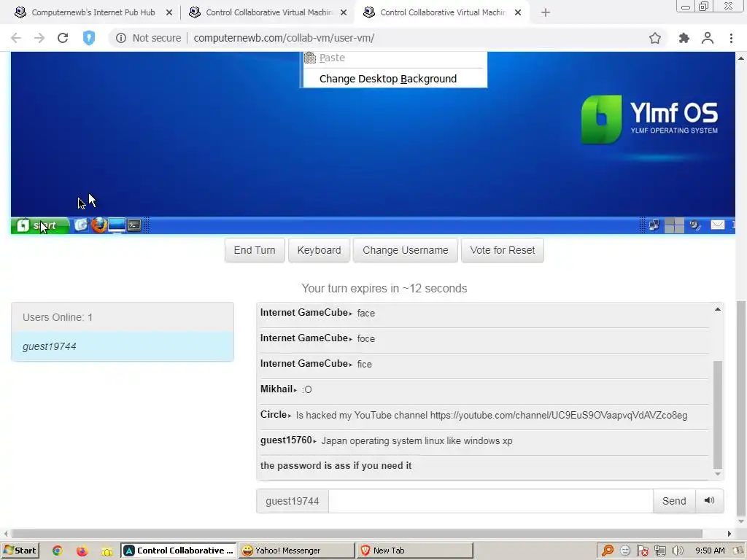Viewport: 747px width, 560px height.
Task: Click the page vertical scrollbar thumb
Action: click(741, 407)
